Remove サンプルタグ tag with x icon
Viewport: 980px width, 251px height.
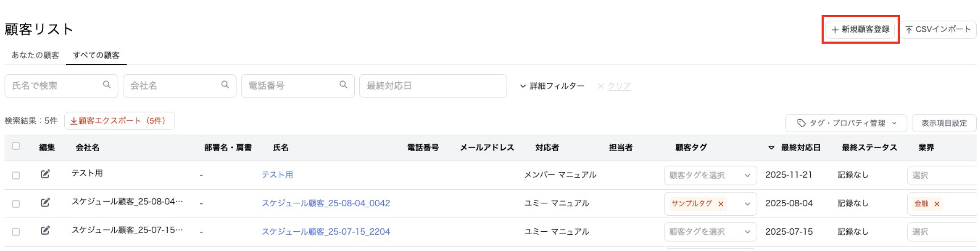(x=721, y=204)
